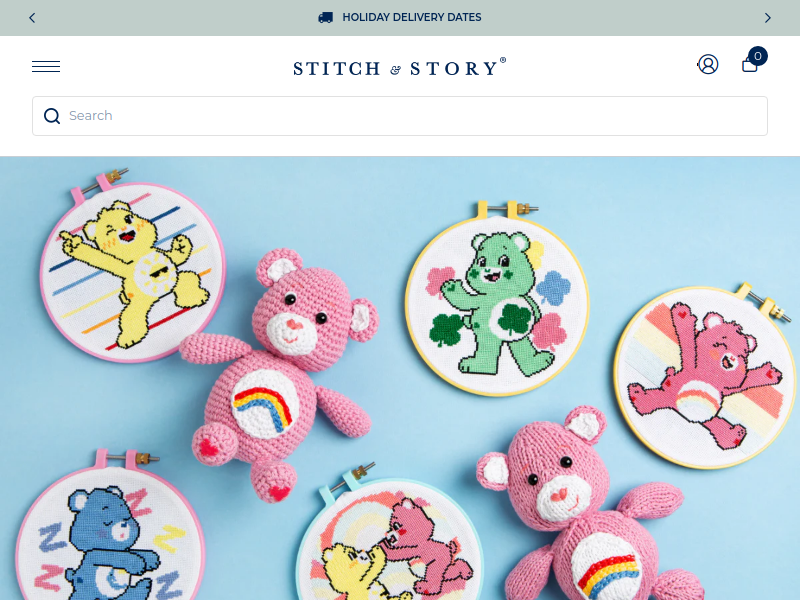Click the cart item count badge
This screenshot has width=800, height=600.
758,56
